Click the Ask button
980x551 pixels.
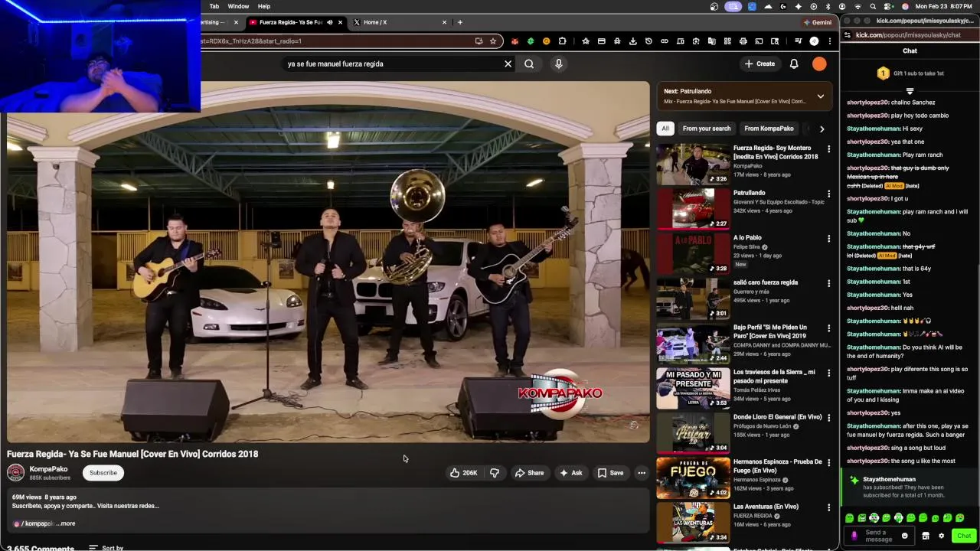[x=570, y=473]
